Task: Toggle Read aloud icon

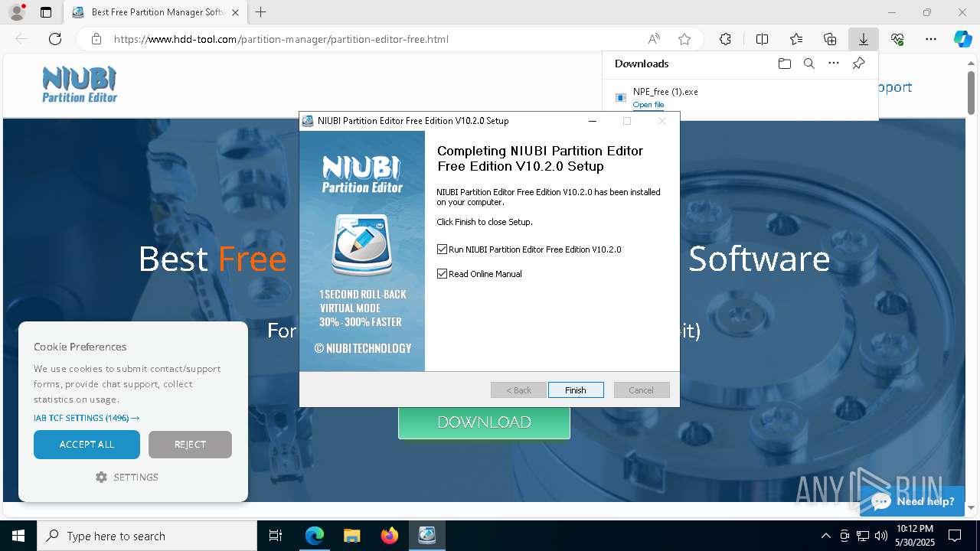Action: click(654, 39)
